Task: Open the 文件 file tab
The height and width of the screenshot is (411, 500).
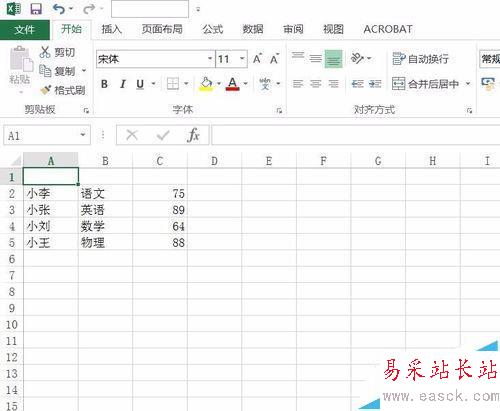Action: coord(25,30)
